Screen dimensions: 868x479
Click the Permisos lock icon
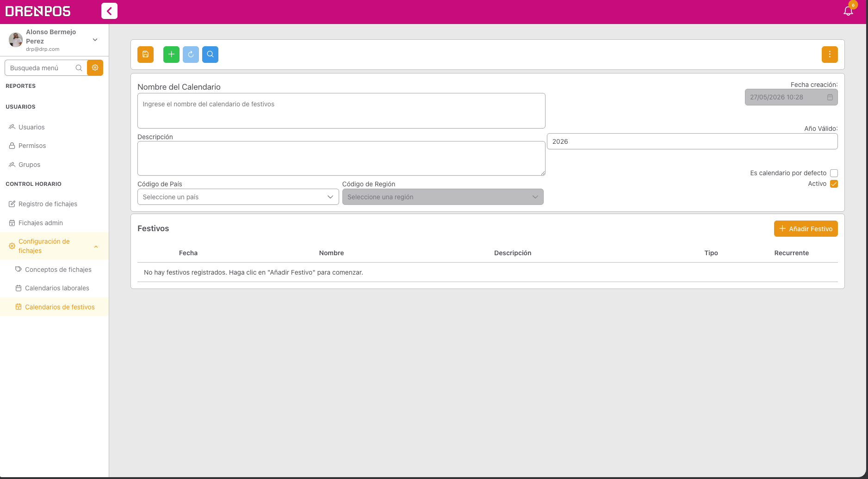pos(12,146)
